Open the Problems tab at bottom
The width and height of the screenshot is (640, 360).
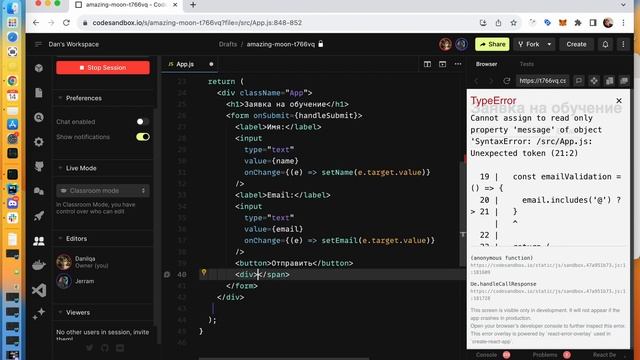click(545, 355)
